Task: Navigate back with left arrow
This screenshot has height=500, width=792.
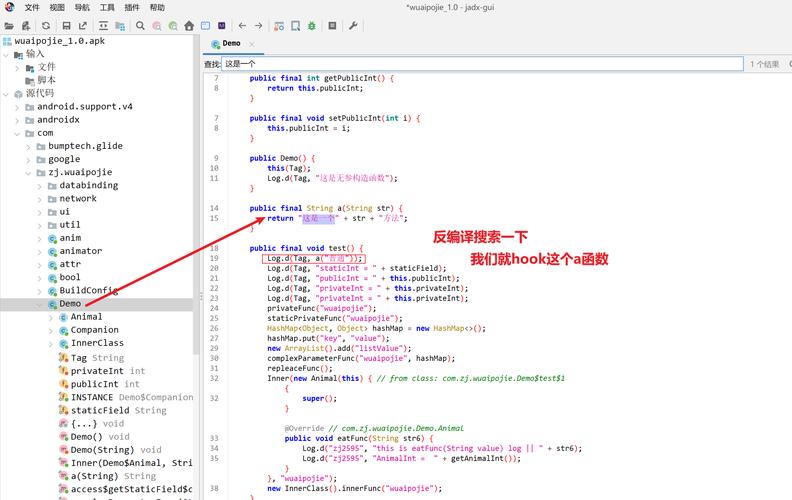Action: pyautogui.click(x=242, y=26)
